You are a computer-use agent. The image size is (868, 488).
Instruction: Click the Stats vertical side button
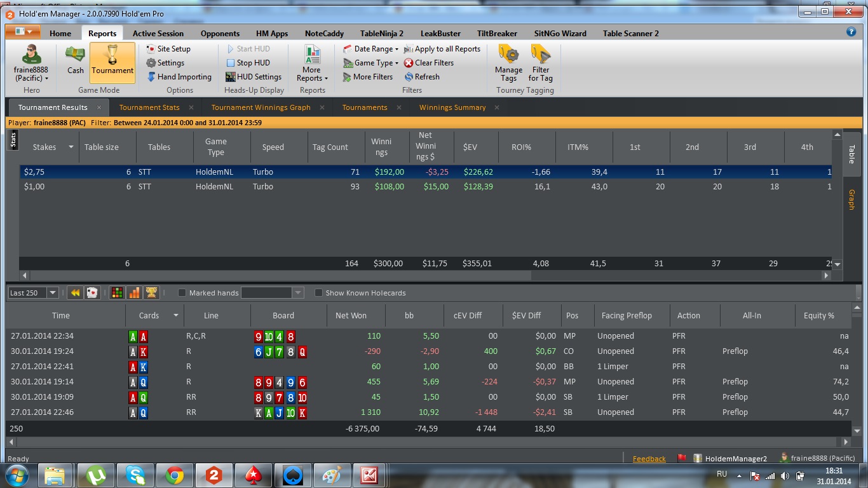pyautogui.click(x=13, y=140)
